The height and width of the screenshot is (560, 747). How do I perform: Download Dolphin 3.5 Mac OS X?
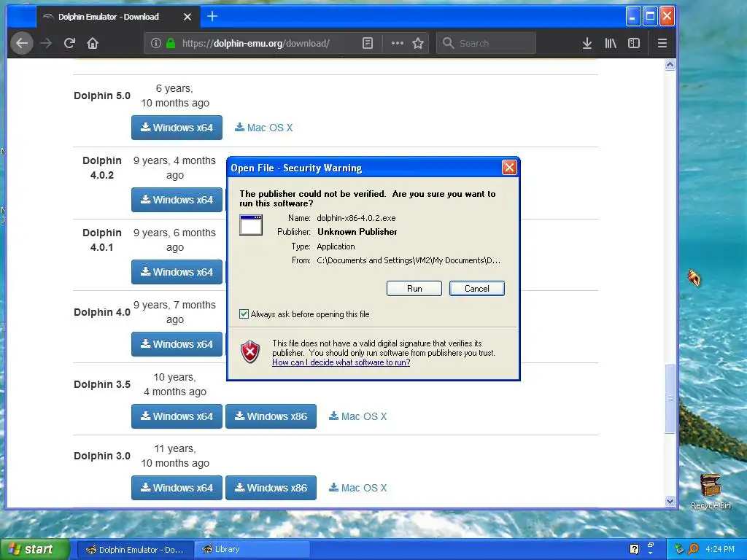click(357, 416)
